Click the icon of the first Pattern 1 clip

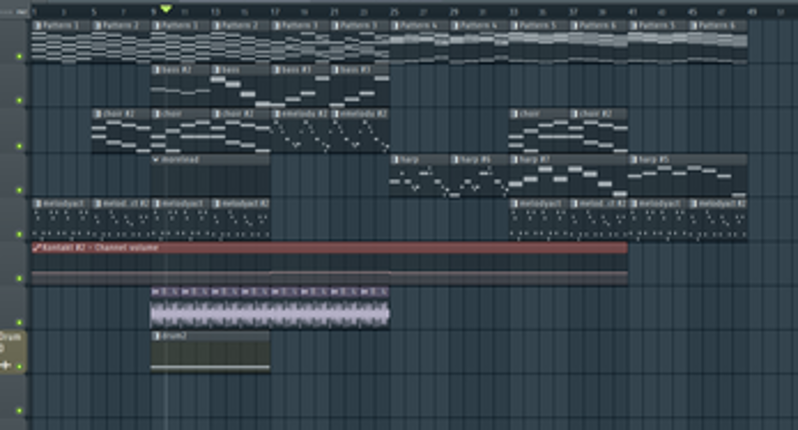37,25
